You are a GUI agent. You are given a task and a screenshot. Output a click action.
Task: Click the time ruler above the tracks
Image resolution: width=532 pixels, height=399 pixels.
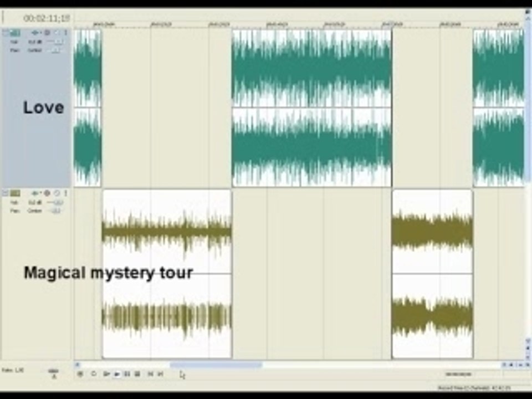pos(299,24)
